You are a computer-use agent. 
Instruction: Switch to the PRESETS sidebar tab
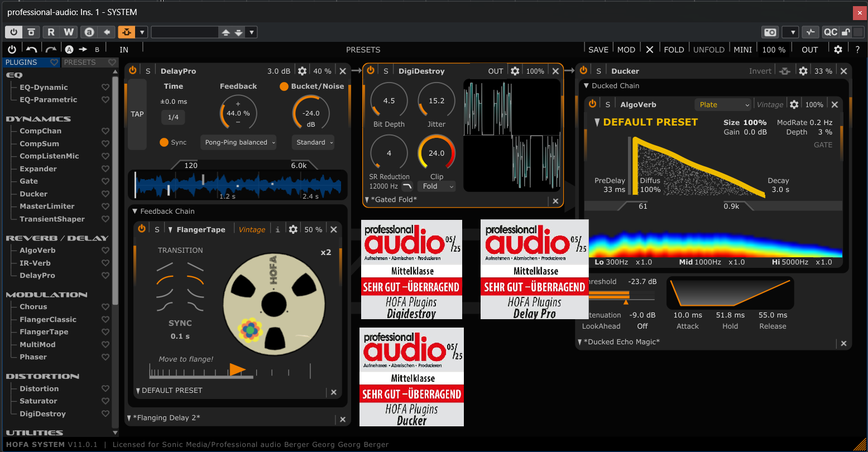(x=80, y=62)
